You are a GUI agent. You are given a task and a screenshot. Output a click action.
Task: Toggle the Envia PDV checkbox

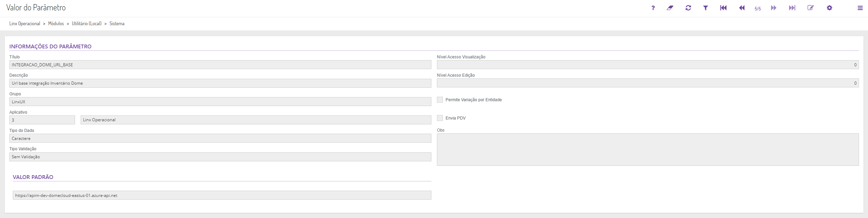[x=440, y=118]
